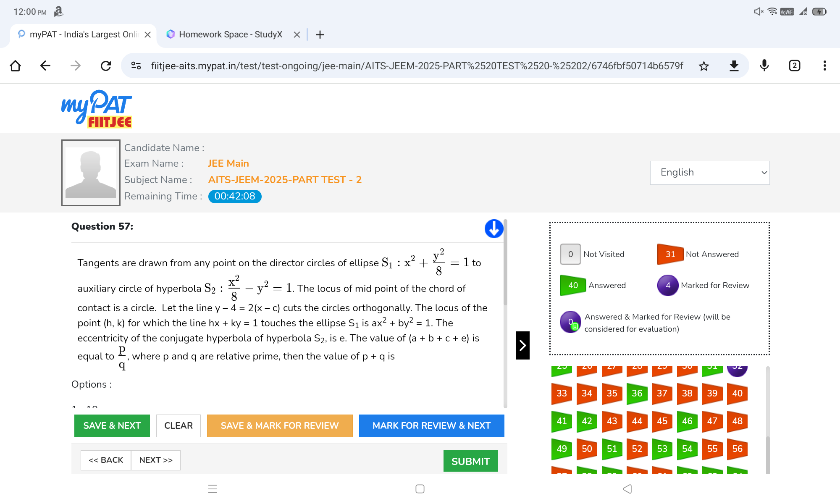840x504 pixels.
Task: Open question 39 in palette
Action: click(x=712, y=394)
